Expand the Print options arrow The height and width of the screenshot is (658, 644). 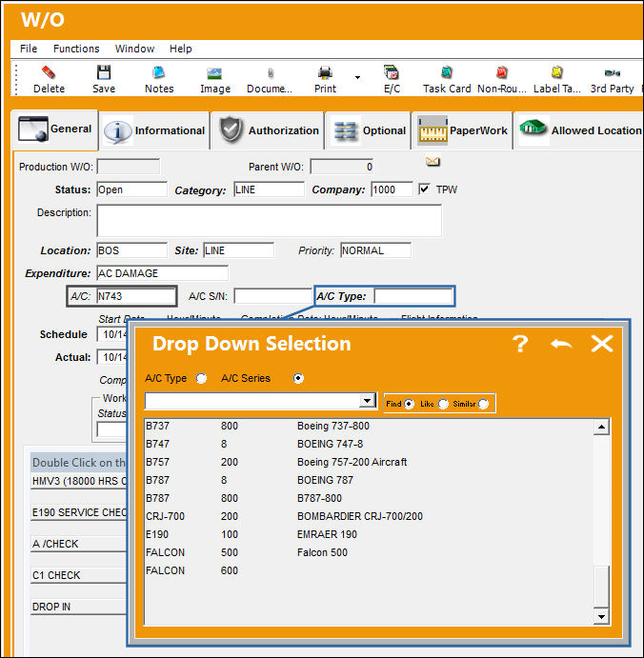(x=357, y=77)
